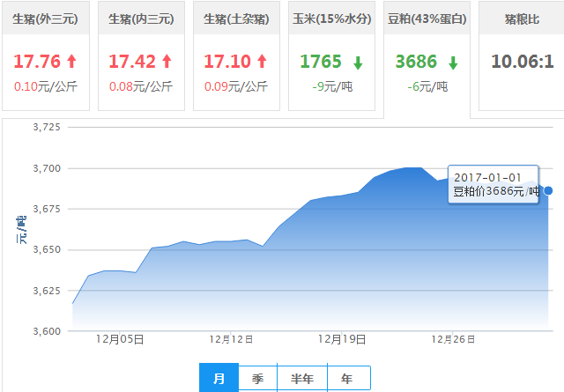Click the -6元/吨 change text
Viewport: 564px width, 392px height.
[x=427, y=86]
